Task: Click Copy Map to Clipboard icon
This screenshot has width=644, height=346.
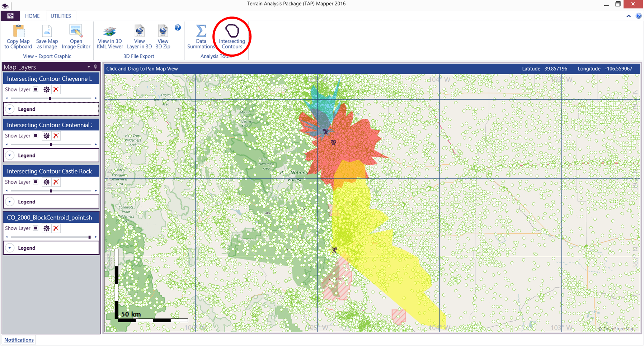Action: (18, 32)
